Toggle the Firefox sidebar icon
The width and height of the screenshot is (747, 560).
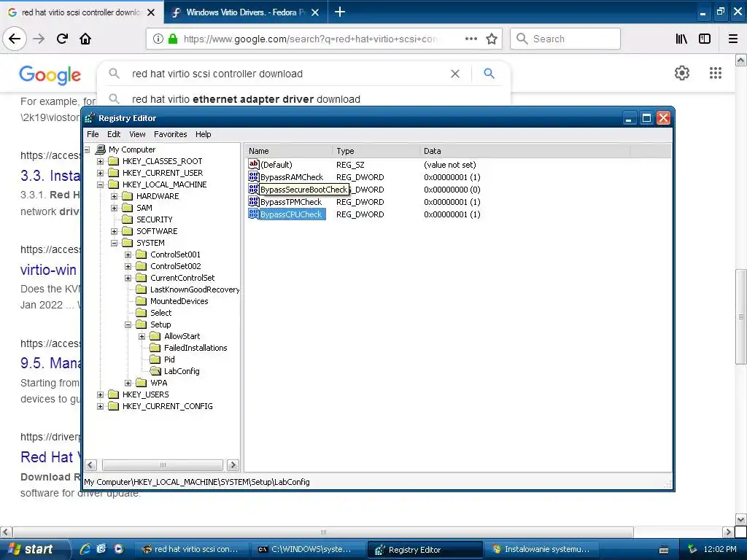(705, 39)
